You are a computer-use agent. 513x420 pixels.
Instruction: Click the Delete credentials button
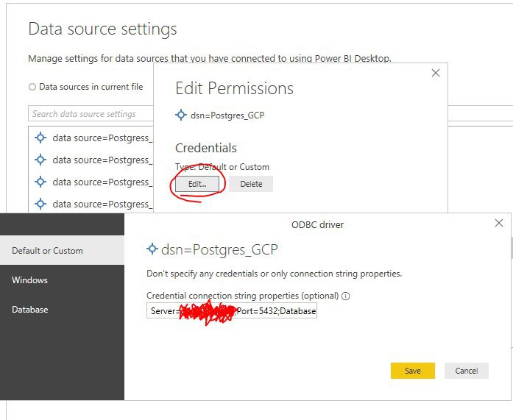click(251, 184)
